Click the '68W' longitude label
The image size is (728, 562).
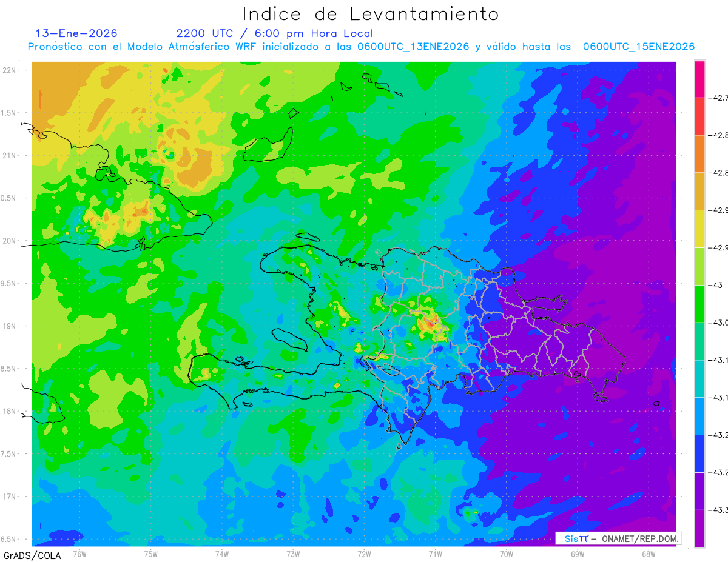tap(648, 554)
